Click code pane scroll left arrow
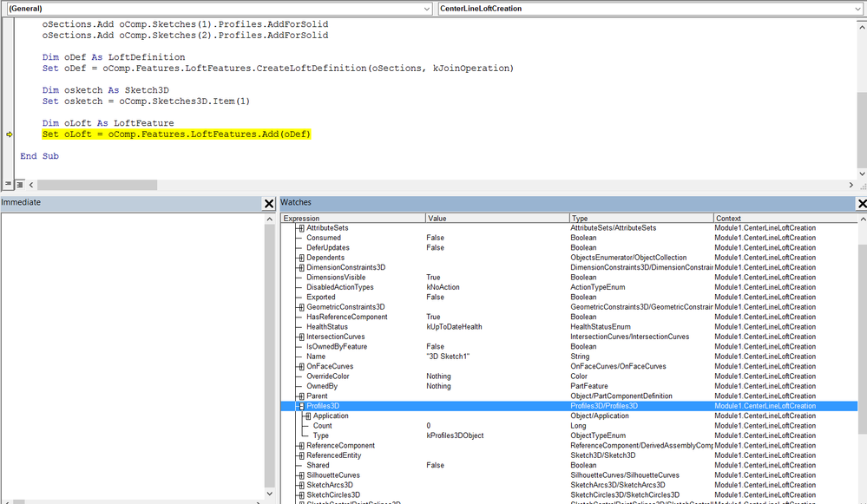This screenshot has width=867, height=504. [31, 185]
